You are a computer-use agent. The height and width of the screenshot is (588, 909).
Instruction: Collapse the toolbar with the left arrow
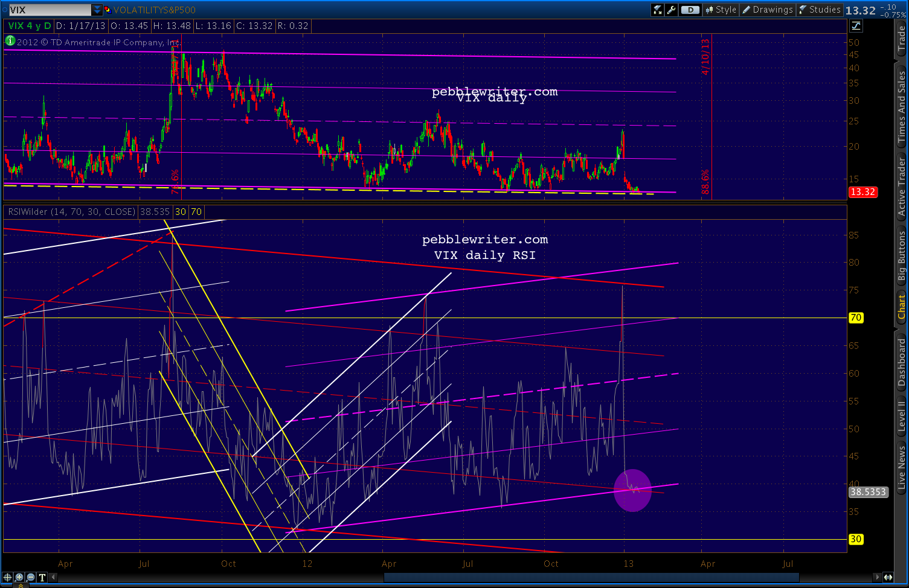coord(52,577)
